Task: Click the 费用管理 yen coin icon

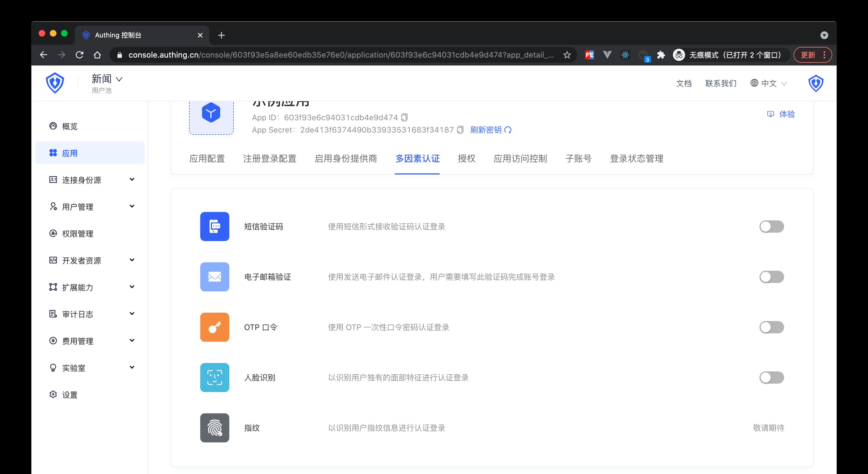Action: (53, 341)
